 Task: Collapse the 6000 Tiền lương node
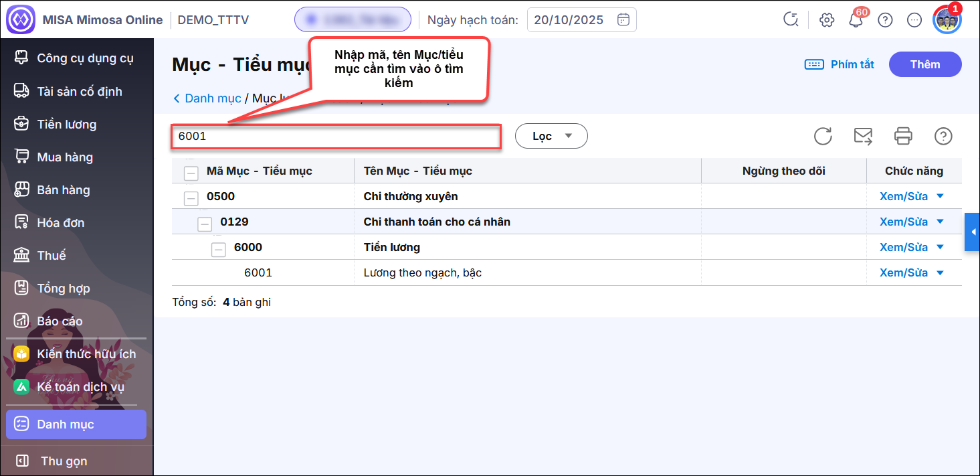(x=218, y=250)
